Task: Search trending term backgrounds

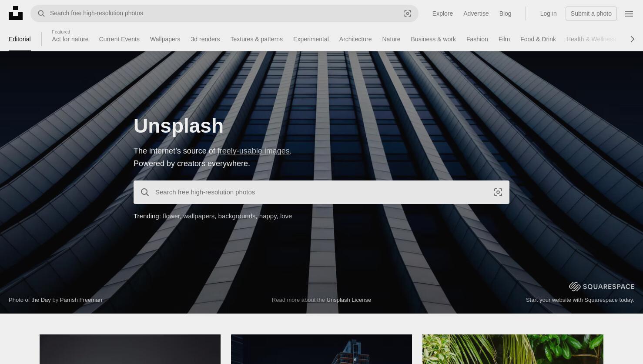Action: [x=237, y=216]
